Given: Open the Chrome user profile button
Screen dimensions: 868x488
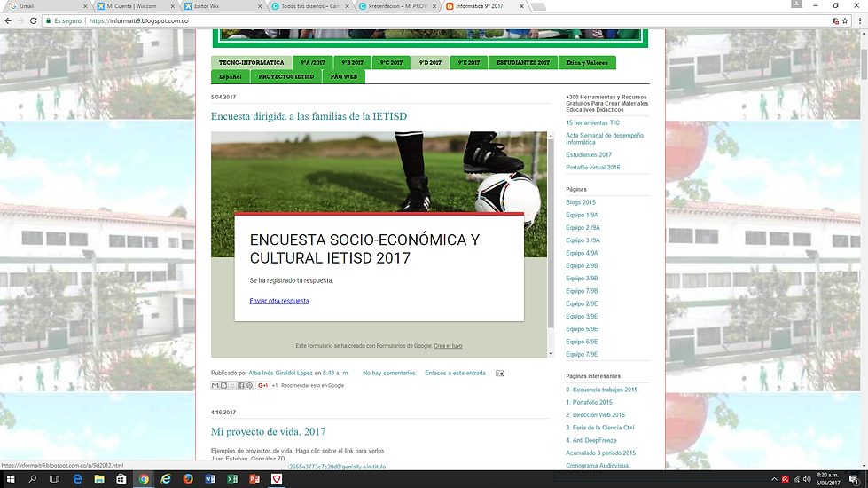Looking at the screenshot, I should click(x=796, y=4).
